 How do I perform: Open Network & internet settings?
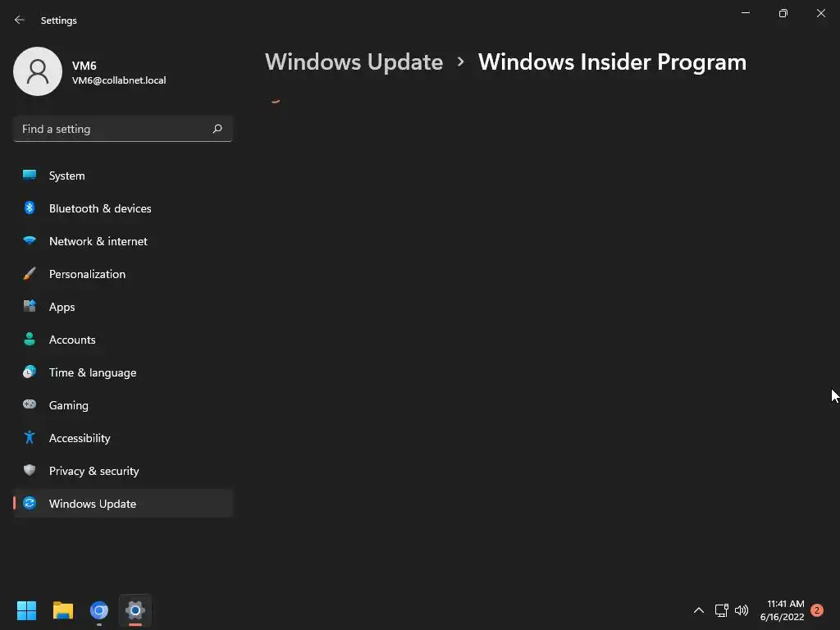coord(123,241)
